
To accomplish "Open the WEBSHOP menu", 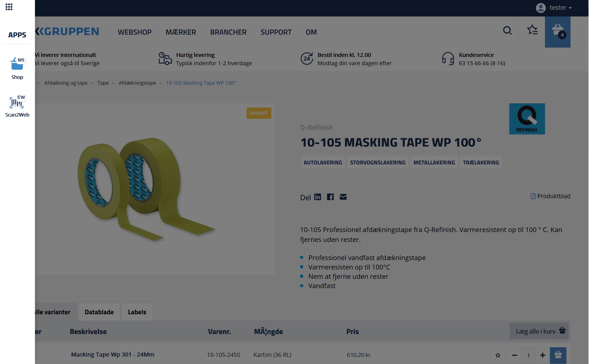I will point(135,32).
